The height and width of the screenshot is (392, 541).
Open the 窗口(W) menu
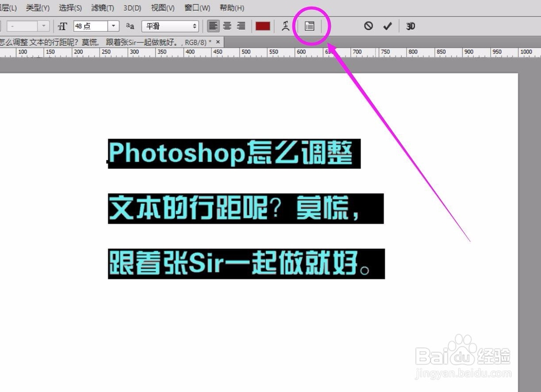[197, 8]
